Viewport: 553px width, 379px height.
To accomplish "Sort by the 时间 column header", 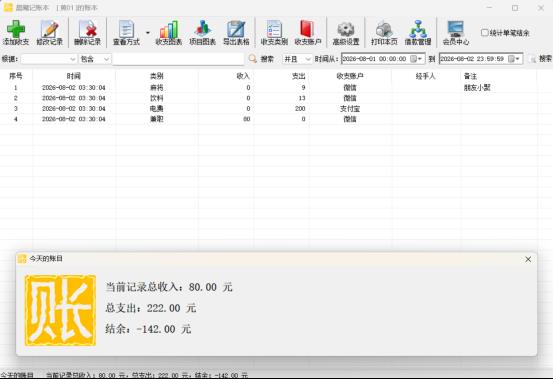I will (74, 76).
